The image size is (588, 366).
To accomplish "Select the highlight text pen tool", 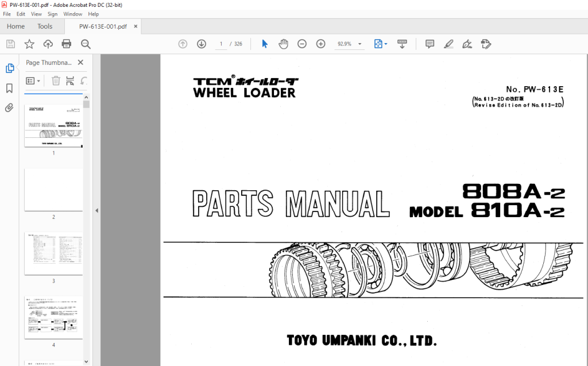I will 448,44.
